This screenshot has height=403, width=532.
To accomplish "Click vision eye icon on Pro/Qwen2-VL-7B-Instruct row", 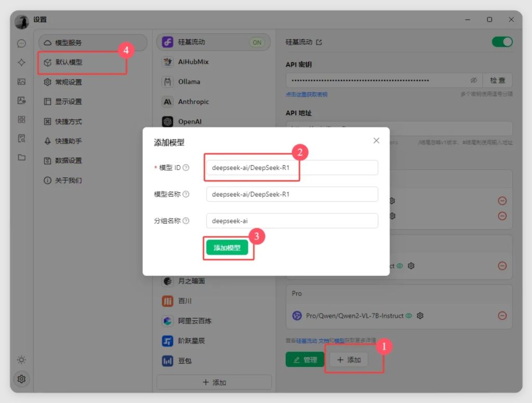I will [x=409, y=316].
